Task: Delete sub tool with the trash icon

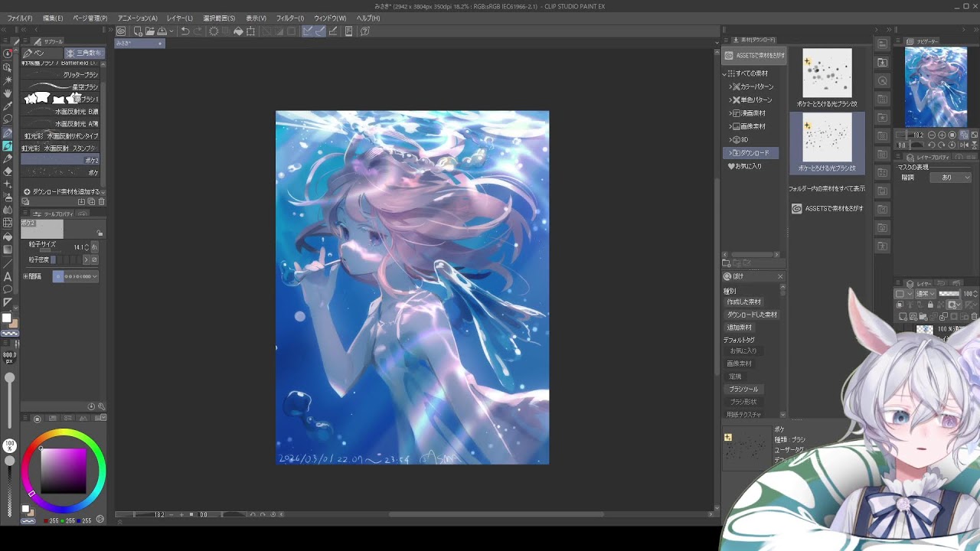Action: pos(101,202)
